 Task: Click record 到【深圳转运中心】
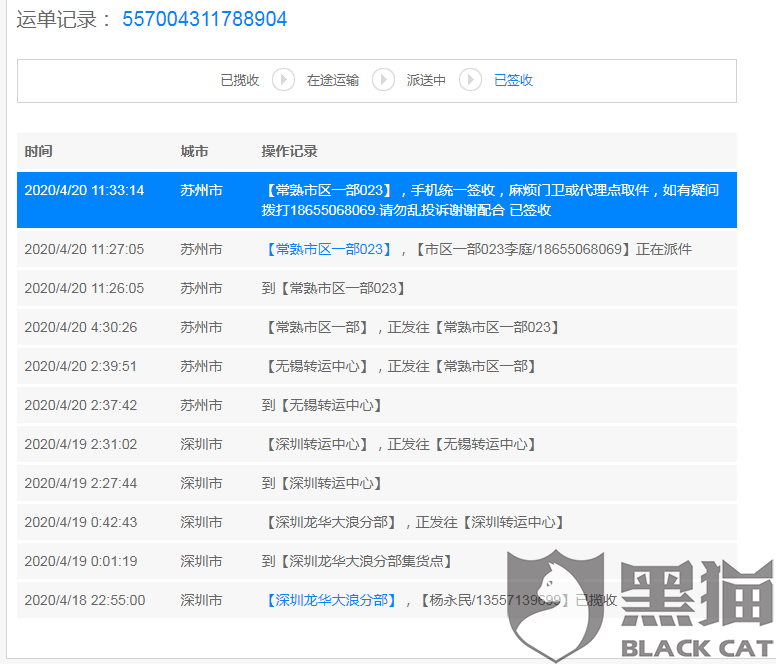322,483
